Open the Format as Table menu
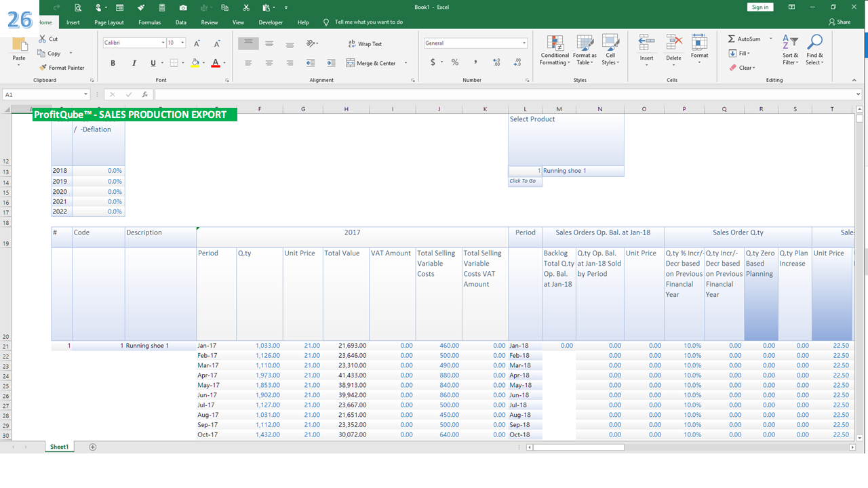Viewport: 868px width, 488px height. [x=585, y=50]
